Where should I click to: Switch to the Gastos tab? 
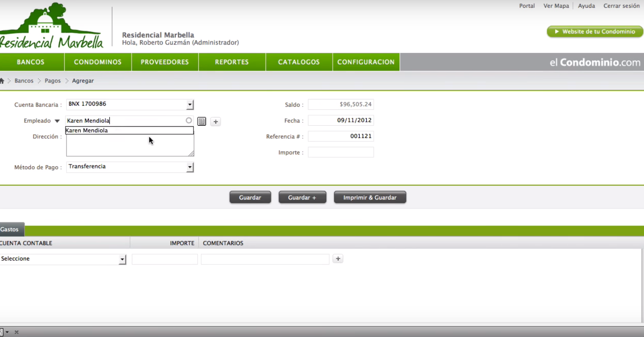point(11,229)
